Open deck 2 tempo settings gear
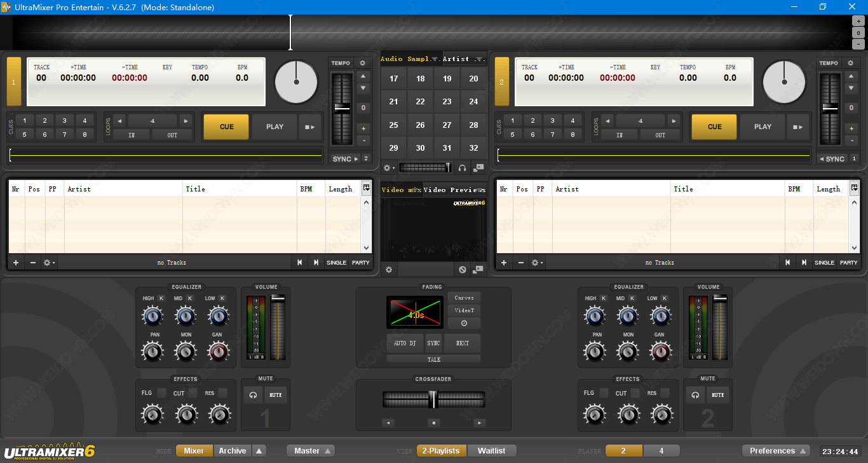Viewport: 868px width, 463px height. (851, 63)
